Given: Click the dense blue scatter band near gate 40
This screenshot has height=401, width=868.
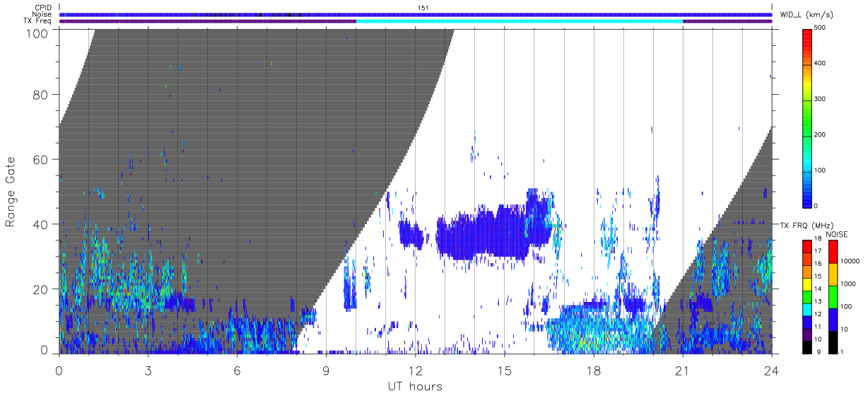Looking at the screenshot, I should pos(493,233).
